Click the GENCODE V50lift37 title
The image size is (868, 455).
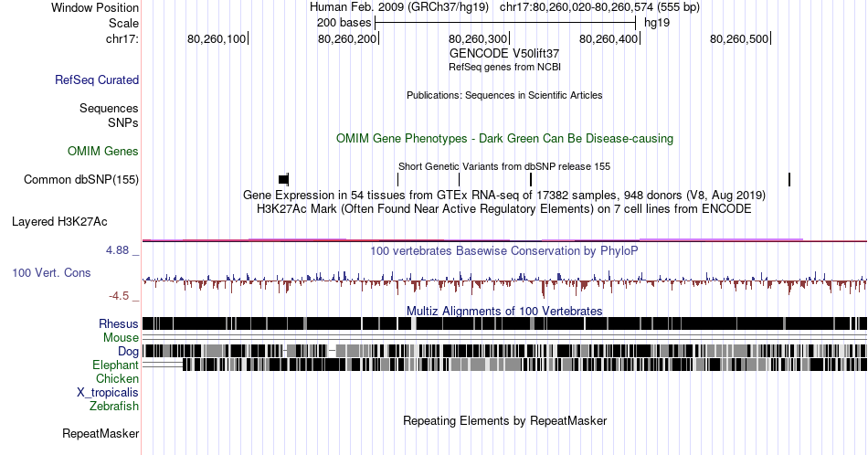pos(504,53)
